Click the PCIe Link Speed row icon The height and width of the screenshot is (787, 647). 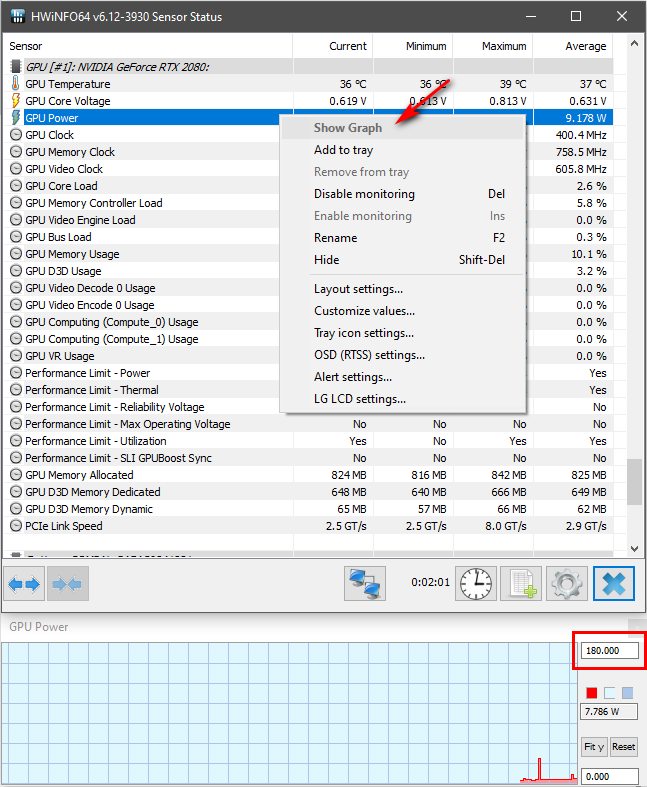16,526
